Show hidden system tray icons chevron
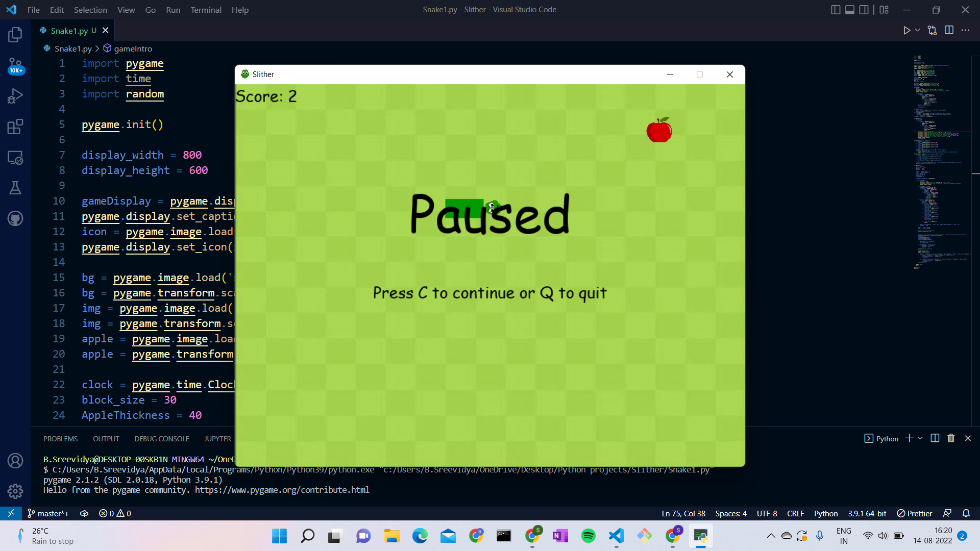 [771, 536]
